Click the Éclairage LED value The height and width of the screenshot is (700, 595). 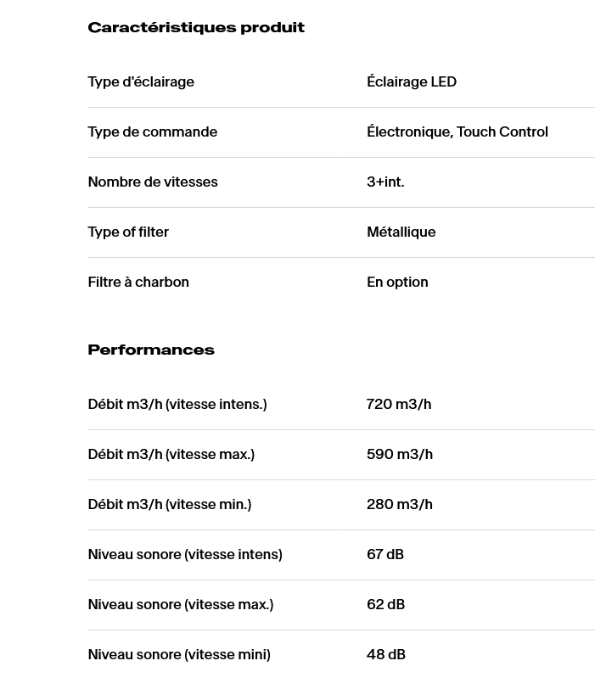pyautogui.click(x=412, y=81)
